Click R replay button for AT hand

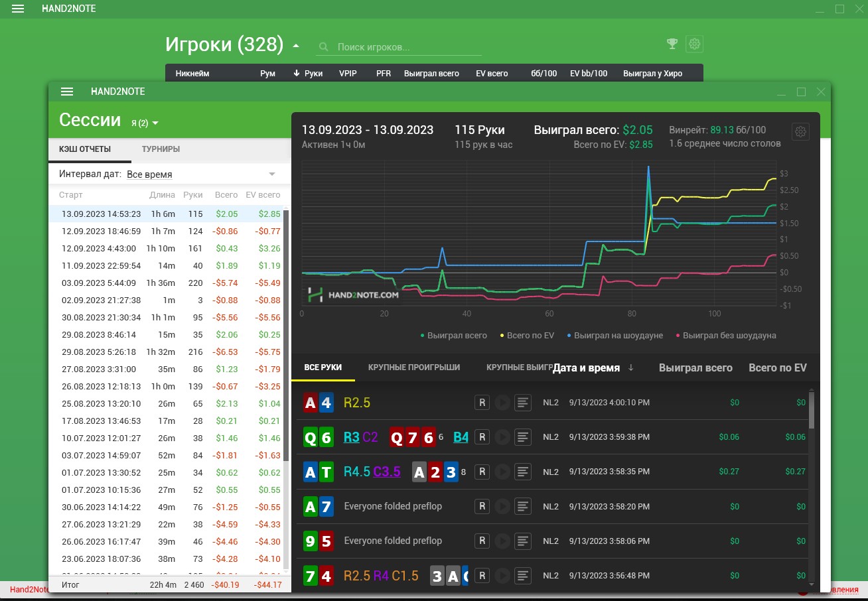[x=482, y=472]
